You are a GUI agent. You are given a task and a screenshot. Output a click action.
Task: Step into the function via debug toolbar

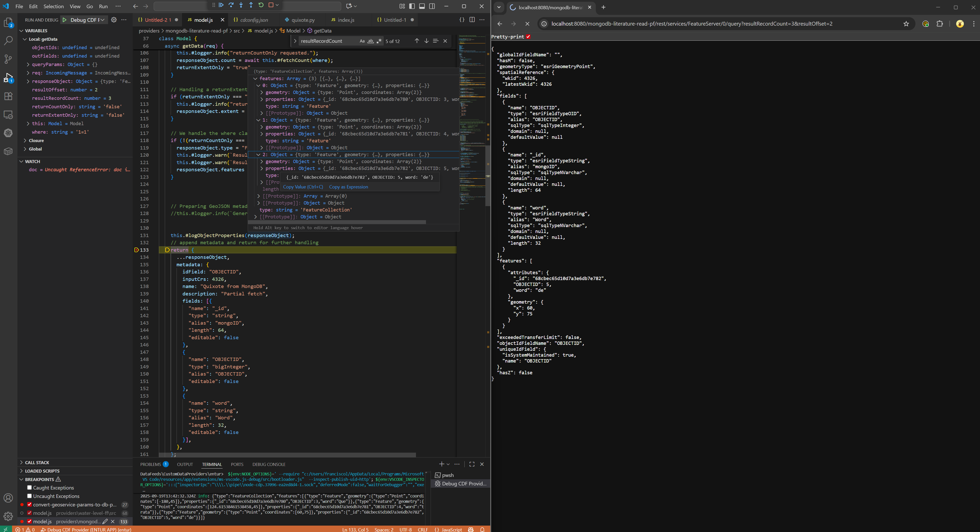pyautogui.click(x=241, y=5)
